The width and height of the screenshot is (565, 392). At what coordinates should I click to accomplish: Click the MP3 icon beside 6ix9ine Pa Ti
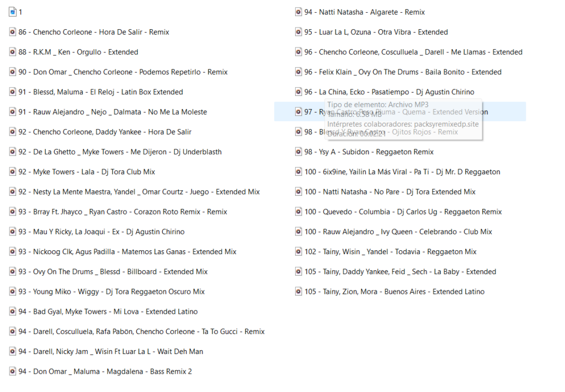(x=299, y=171)
